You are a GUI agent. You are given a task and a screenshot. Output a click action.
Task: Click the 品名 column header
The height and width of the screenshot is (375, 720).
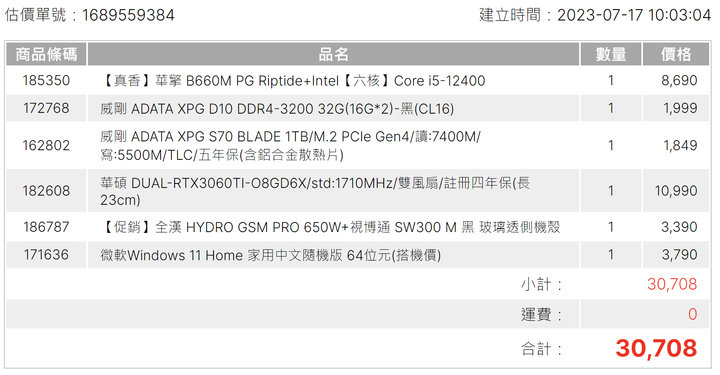point(333,54)
